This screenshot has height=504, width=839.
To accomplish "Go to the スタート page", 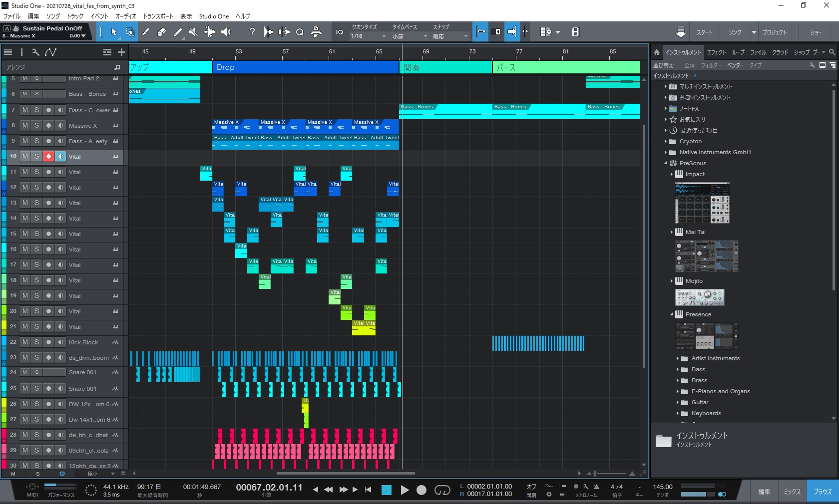I will click(705, 32).
